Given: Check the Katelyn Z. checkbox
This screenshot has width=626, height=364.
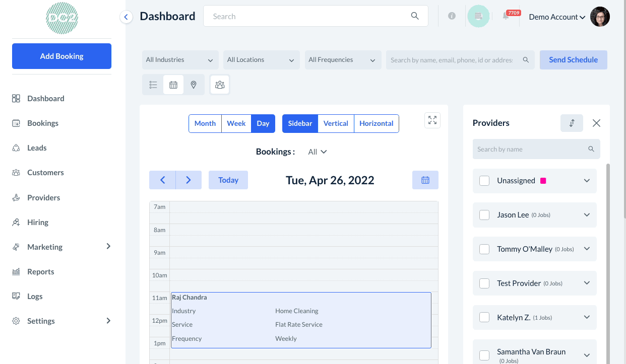Looking at the screenshot, I should coord(484,318).
